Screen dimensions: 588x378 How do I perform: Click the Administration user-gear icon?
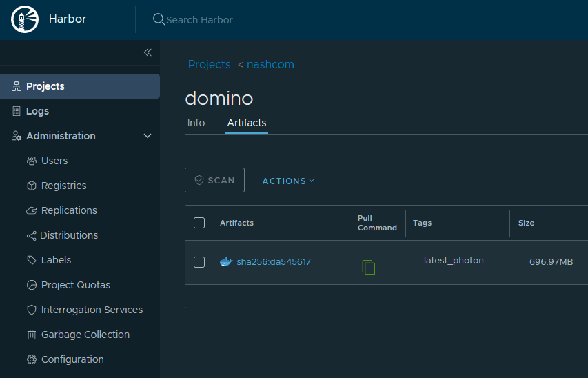click(x=17, y=136)
